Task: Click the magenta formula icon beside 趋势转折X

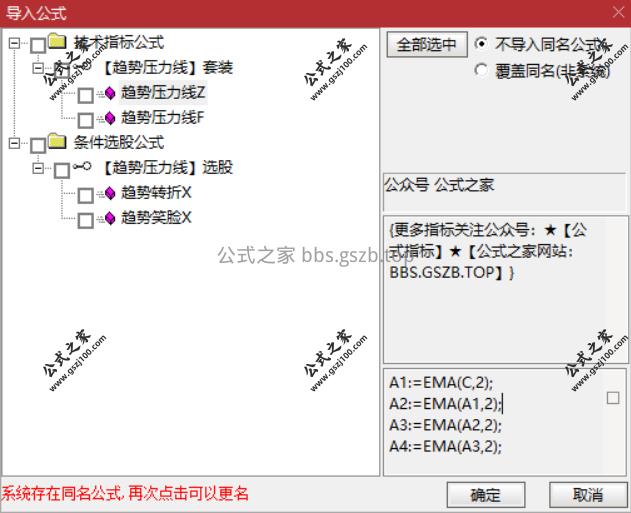Action: [x=110, y=193]
